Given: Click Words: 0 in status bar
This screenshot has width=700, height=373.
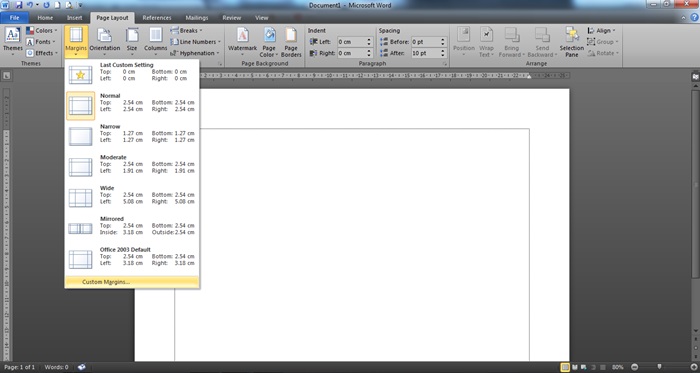Looking at the screenshot, I should point(56,367).
